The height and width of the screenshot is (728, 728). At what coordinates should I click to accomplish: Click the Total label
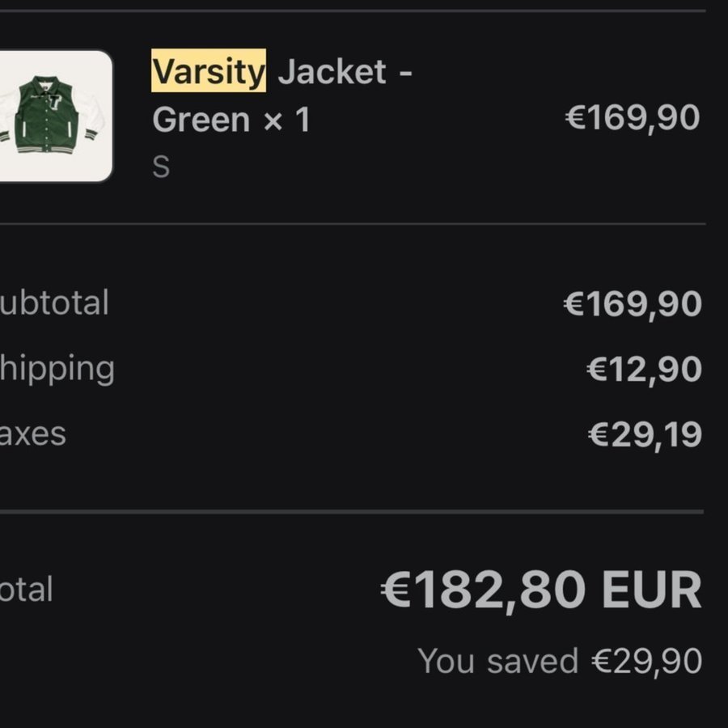(x=27, y=589)
